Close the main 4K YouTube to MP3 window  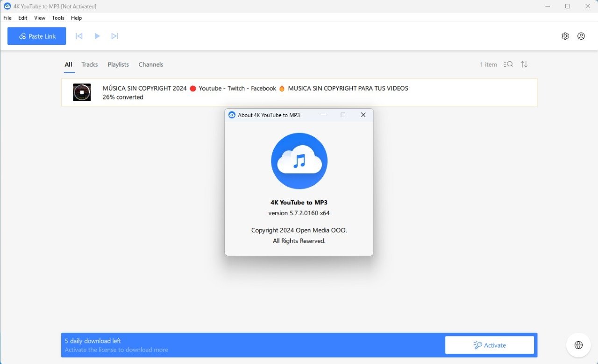pyautogui.click(x=588, y=6)
